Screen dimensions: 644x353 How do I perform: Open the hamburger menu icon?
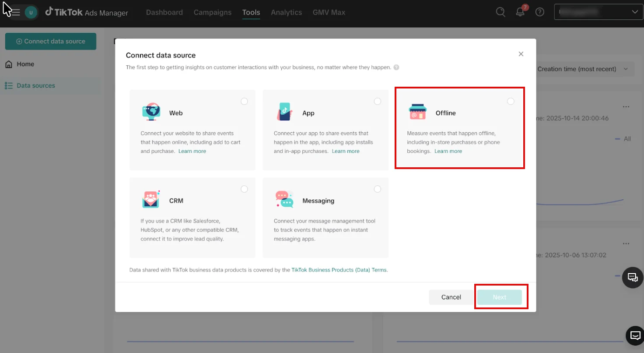tap(15, 12)
